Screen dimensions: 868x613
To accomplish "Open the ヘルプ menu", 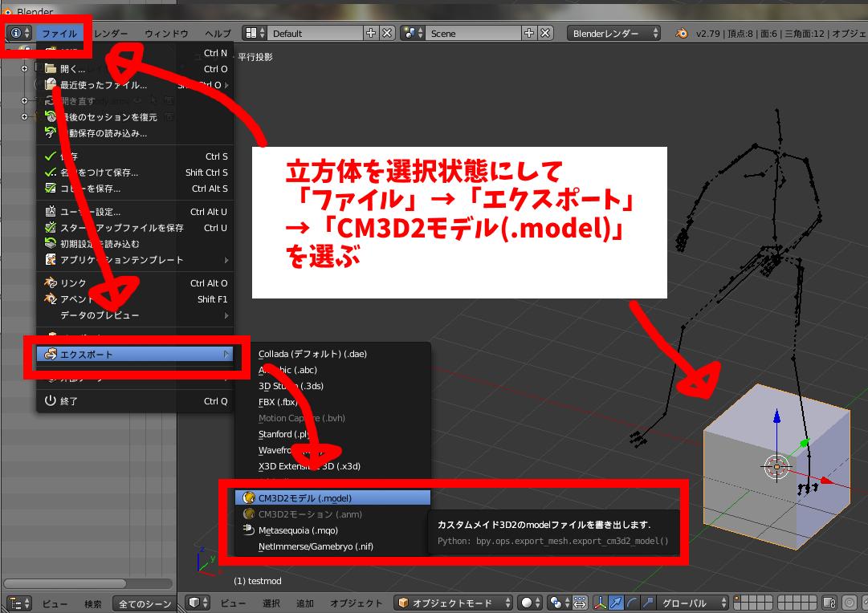I will point(218,34).
